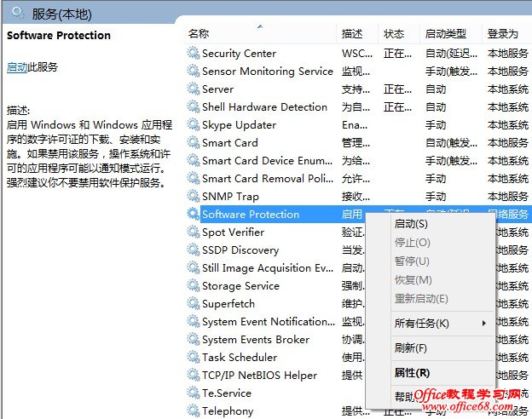Select the Shell Hardware Detection service
The image size is (532, 419).
tap(358, 107)
